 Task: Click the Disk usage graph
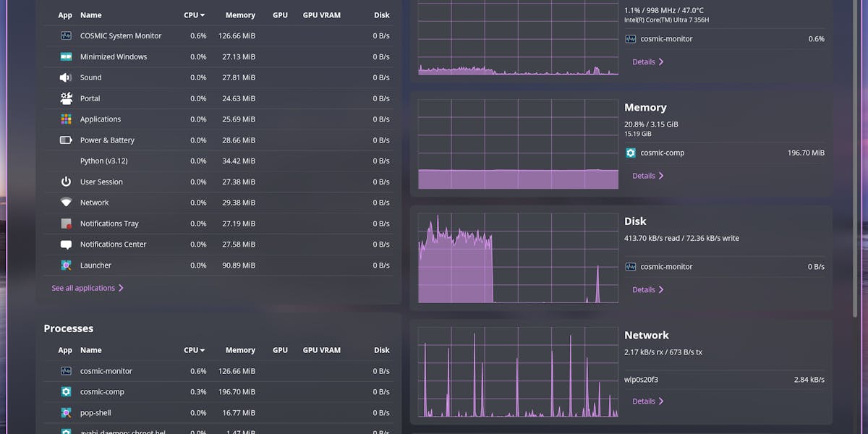point(518,258)
